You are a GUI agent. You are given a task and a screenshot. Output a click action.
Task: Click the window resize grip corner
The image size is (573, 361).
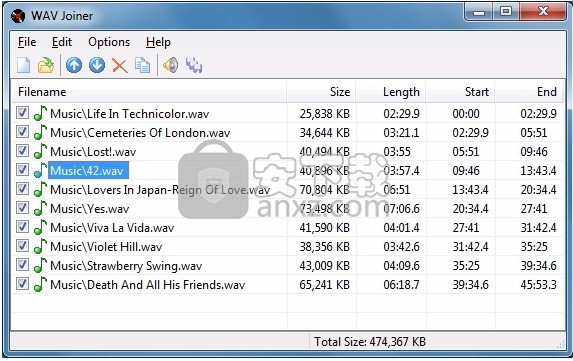[x=561, y=345]
